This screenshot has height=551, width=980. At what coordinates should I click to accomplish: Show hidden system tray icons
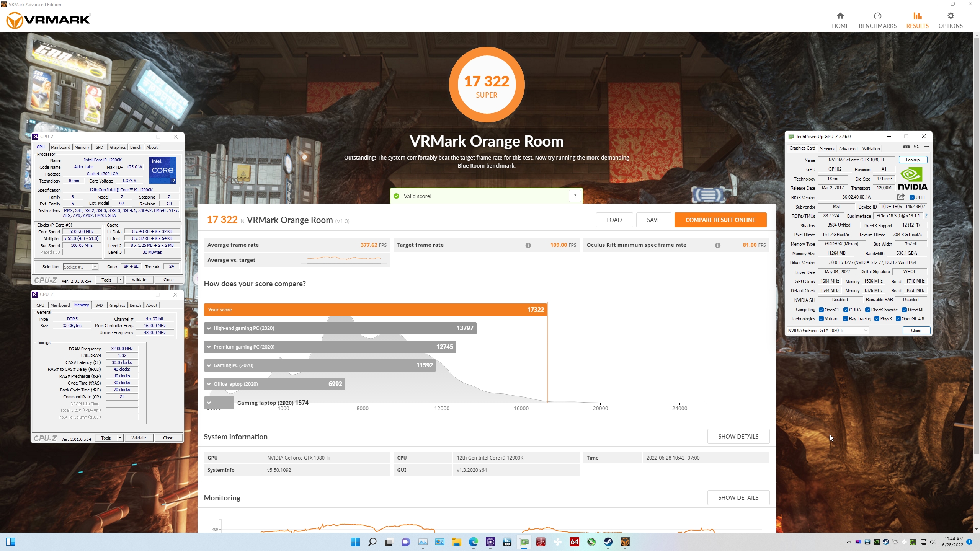pos(849,542)
